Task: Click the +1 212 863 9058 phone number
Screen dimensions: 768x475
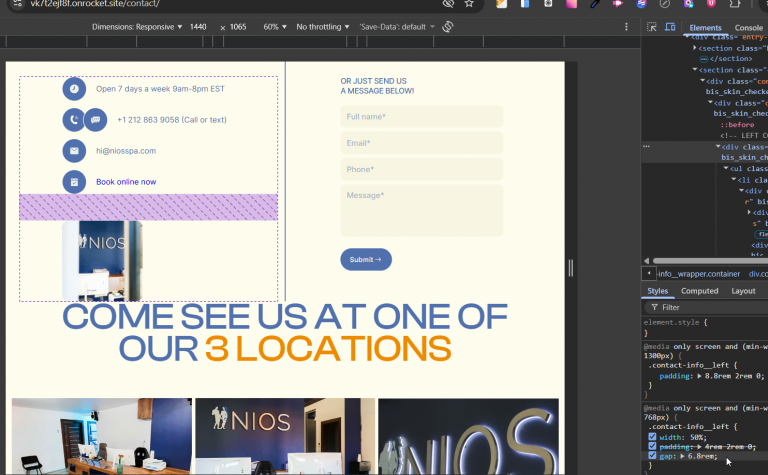Action: 172,120
